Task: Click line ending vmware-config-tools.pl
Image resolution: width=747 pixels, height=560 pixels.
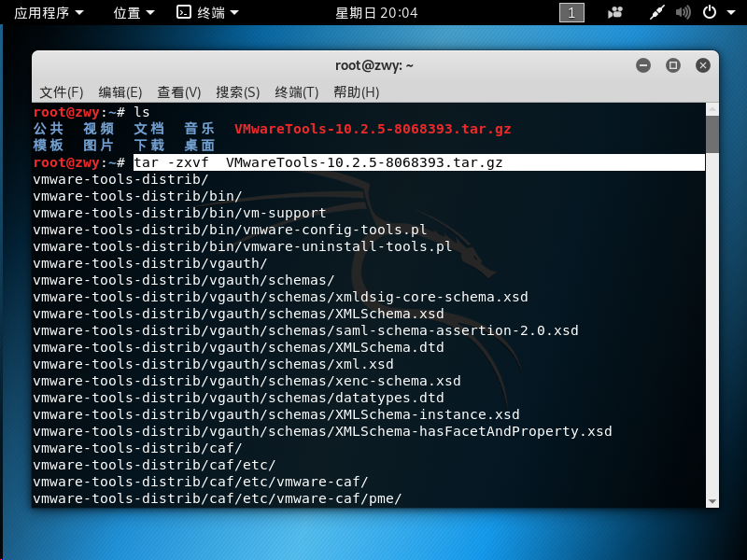Action: click(230, 230)
